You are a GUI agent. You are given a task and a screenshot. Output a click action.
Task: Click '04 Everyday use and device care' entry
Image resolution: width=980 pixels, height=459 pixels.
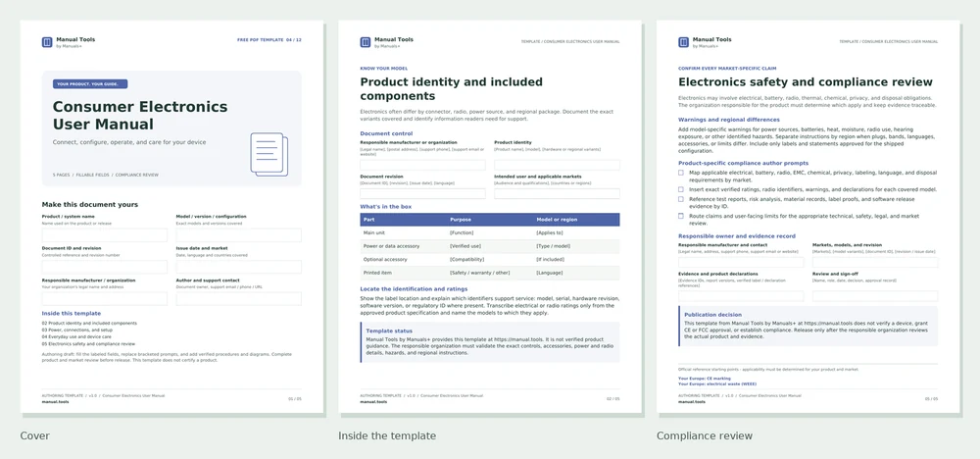tap(76, 336)
